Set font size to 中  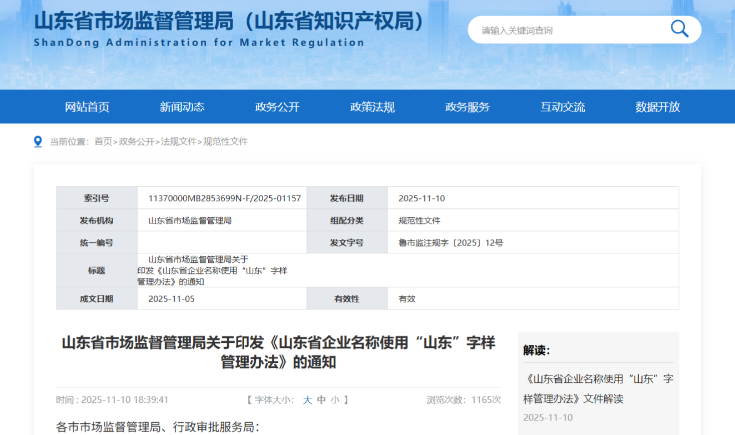coord(321,399)
